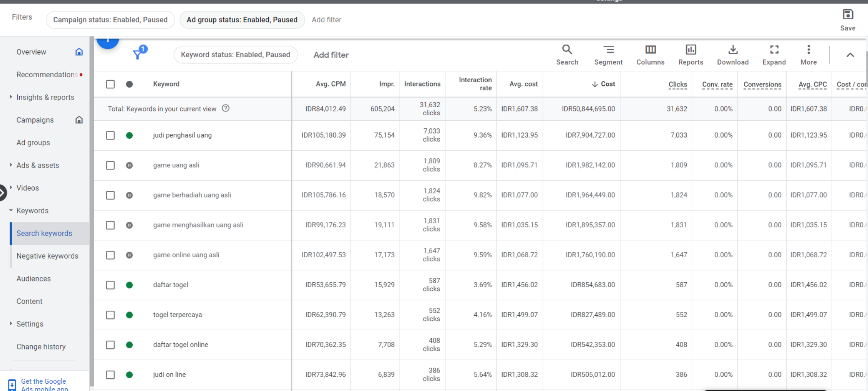868x391 pixels.
Task: Sort the table by the Cost column
Action: (607, 84)
